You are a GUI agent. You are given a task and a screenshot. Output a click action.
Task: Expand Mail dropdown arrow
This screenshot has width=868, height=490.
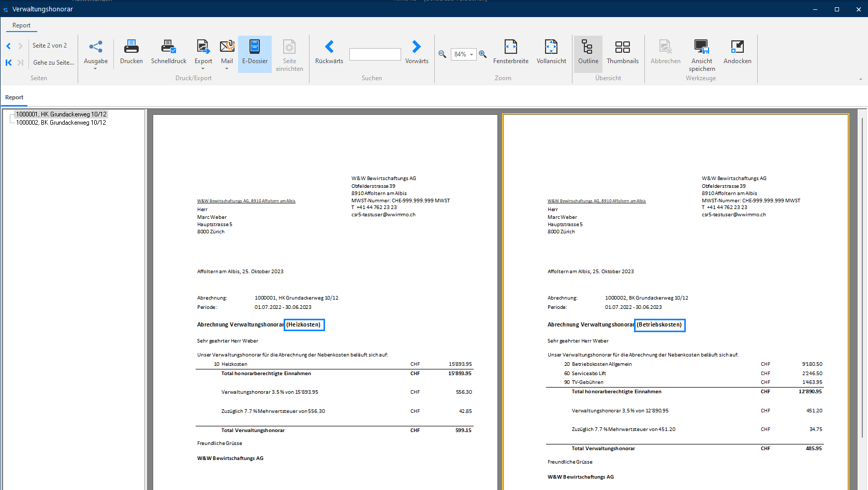pos(227,69)
